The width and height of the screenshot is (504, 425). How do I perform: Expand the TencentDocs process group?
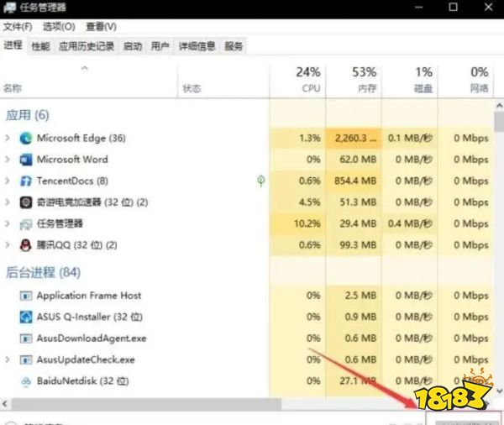[8, 181]
